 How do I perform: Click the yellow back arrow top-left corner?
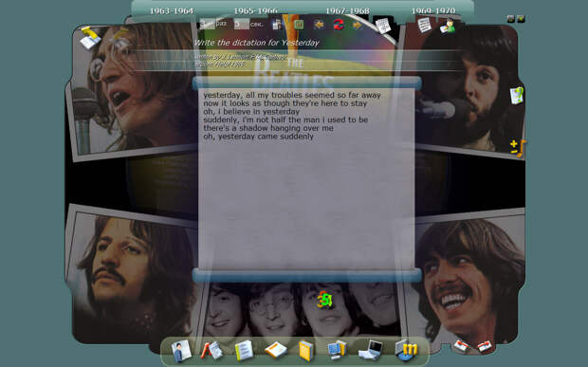(x=90, y=38)
